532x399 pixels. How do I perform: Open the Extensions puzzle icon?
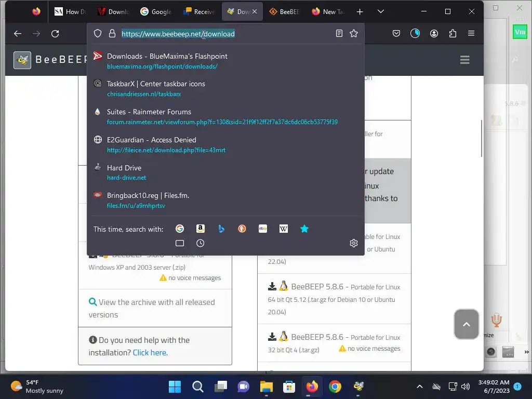(453, 33)
